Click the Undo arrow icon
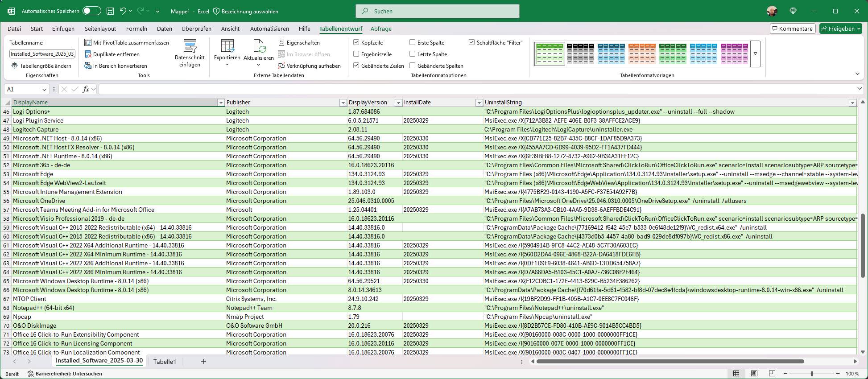The height and width of the screenshot is (379, 868). (123, 11)
